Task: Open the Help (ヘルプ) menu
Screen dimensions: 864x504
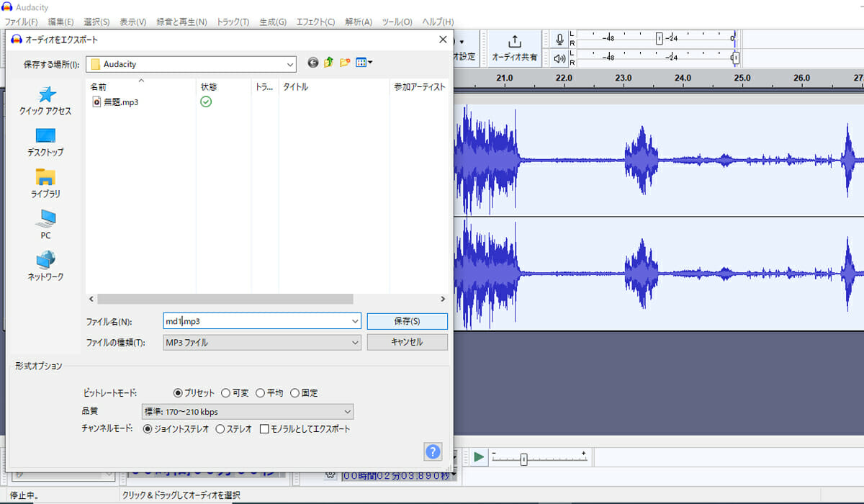Action: tap(438, 22)
